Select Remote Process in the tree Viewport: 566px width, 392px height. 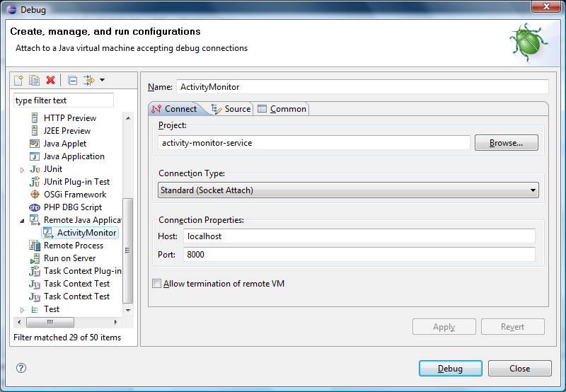click(74, 246)
